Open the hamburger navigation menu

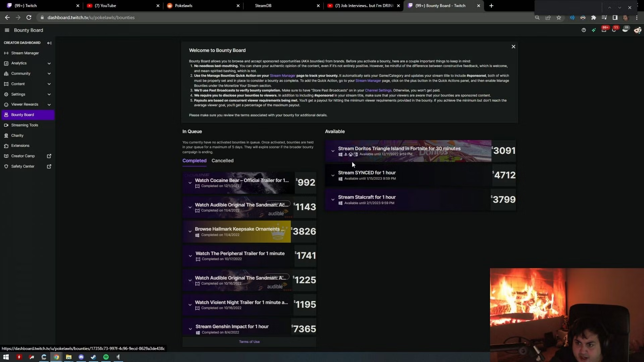(x=7, y=30)
